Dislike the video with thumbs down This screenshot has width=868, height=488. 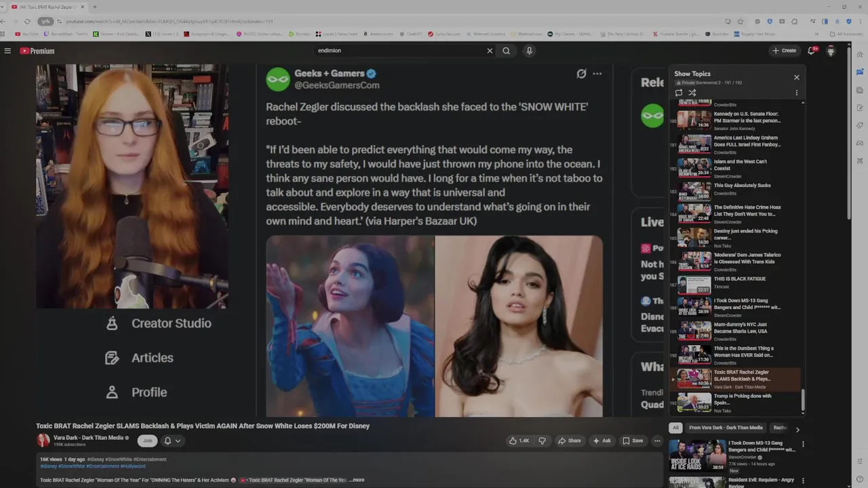click(542, 441)
